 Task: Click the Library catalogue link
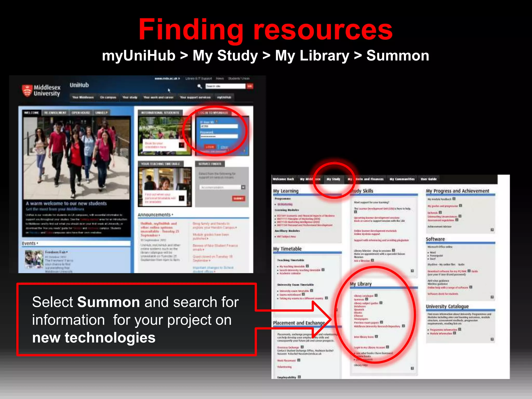click(x=364, y=296)
